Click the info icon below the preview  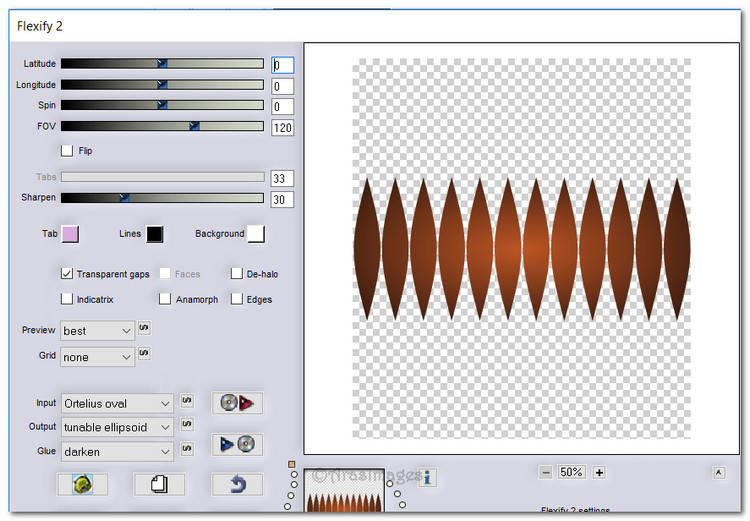428,478
